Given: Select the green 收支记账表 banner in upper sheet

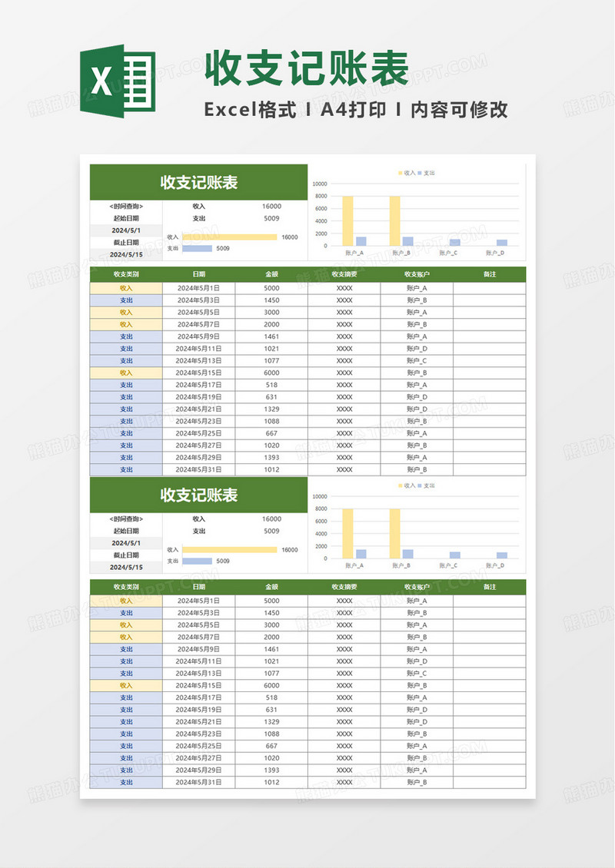Looking at the screenshot, I should [199, 182].
